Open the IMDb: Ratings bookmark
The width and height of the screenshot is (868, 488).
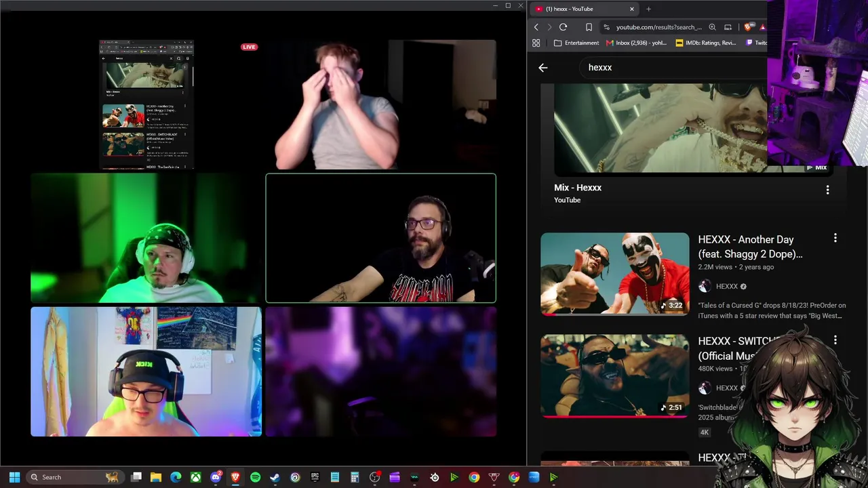click(x=705, y=43)
